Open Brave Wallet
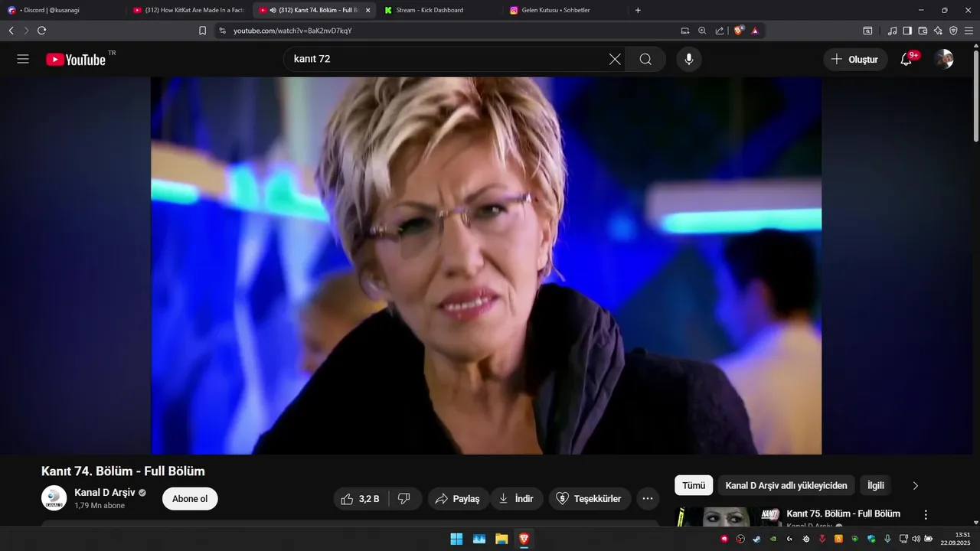This screenshot has width=980, height=551. tap(923, 31)
